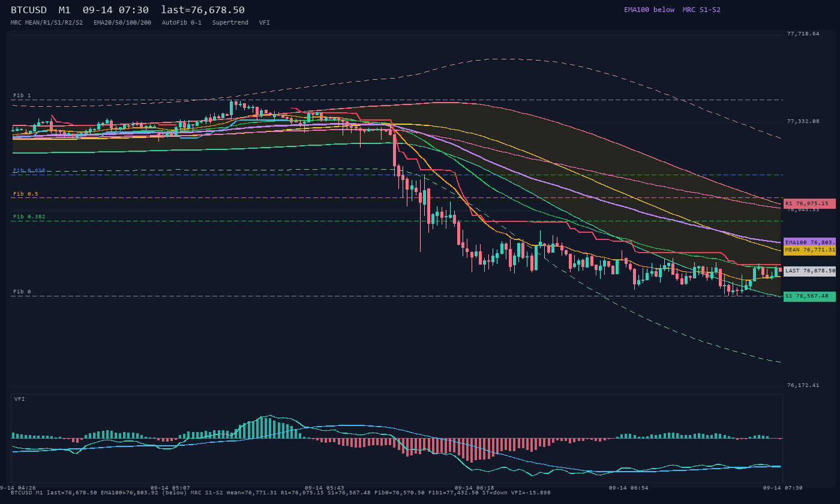The image size is (840, 504).
Task: Click the last=76,678.50 value in the title
Action: pos(203,10)
